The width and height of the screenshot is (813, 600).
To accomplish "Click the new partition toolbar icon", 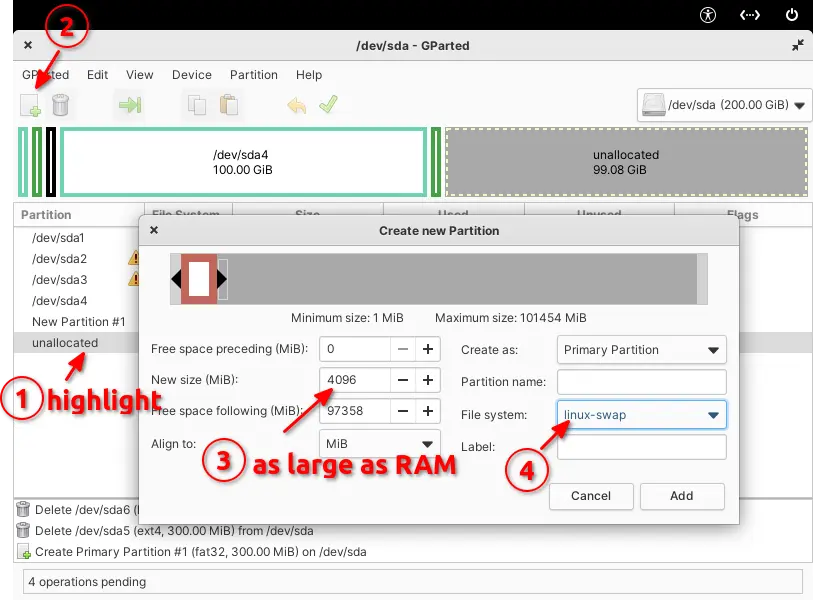I will 30,105.
